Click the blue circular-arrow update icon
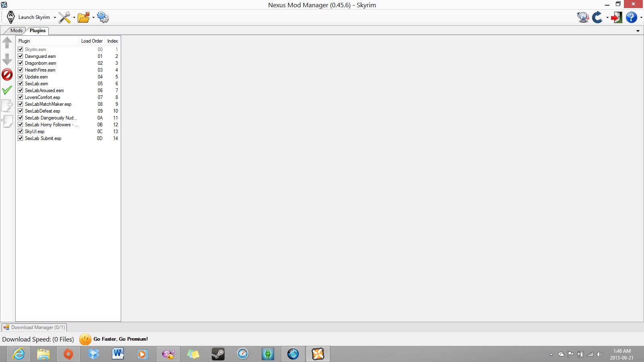 (598, 17)
